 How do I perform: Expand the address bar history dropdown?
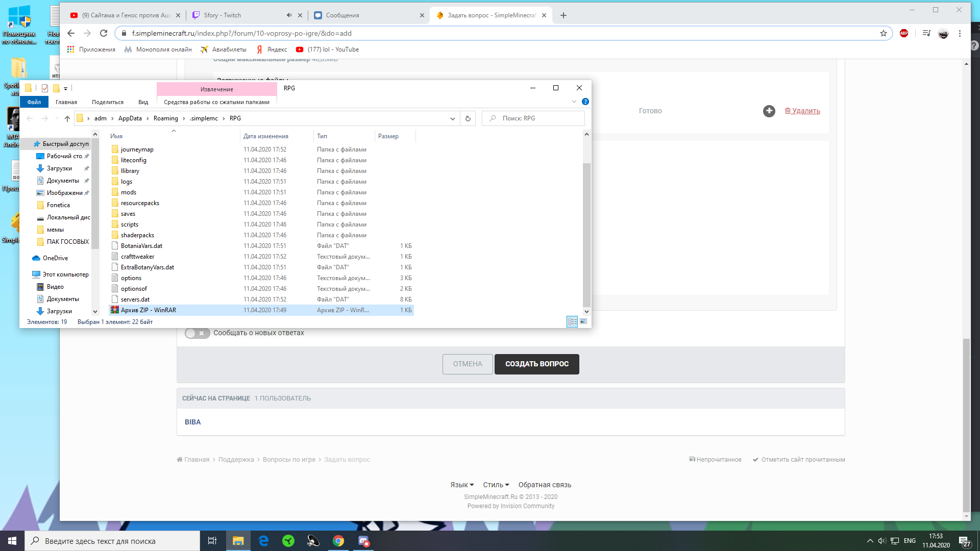click(452, 118)
